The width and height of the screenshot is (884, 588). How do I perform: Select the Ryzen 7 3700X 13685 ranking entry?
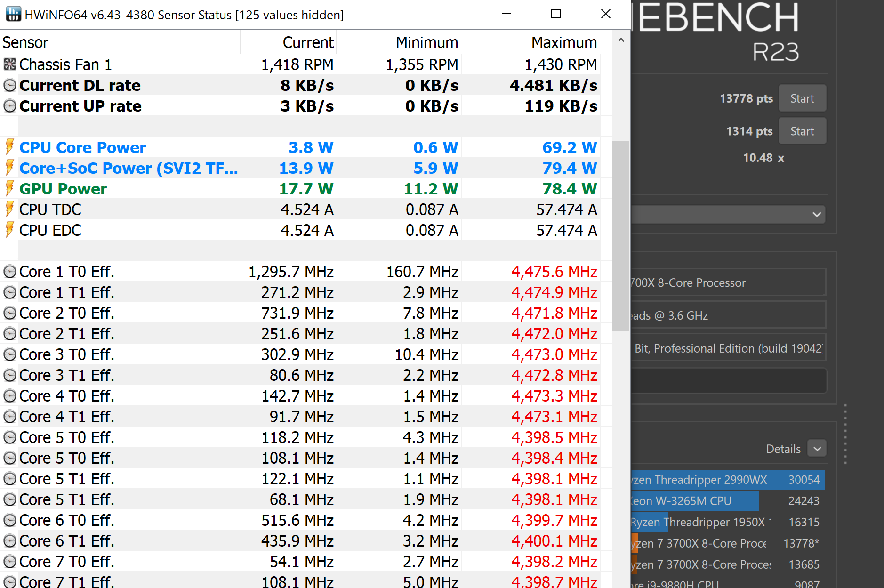pos(728,564)
